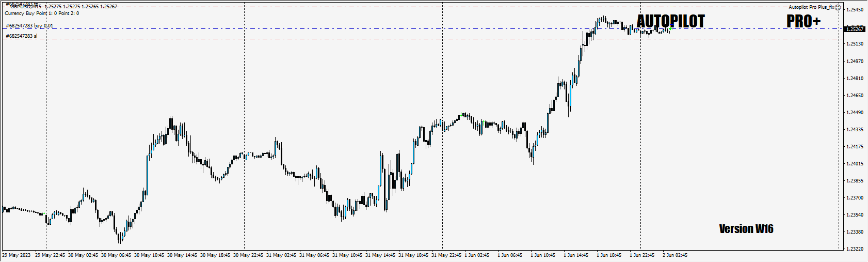Click price scale value 1.24650
Screen dimensions: 868x262
pos(856,96)
